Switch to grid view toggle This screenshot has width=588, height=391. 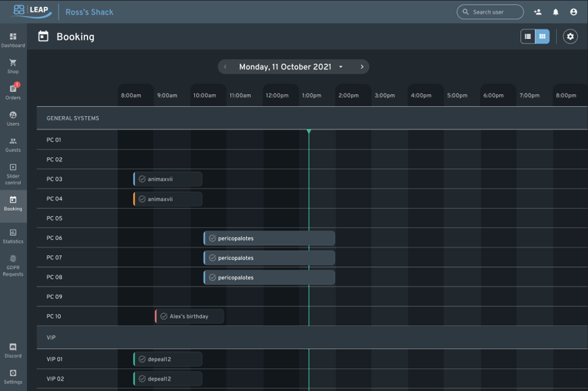tap(542, 37)
